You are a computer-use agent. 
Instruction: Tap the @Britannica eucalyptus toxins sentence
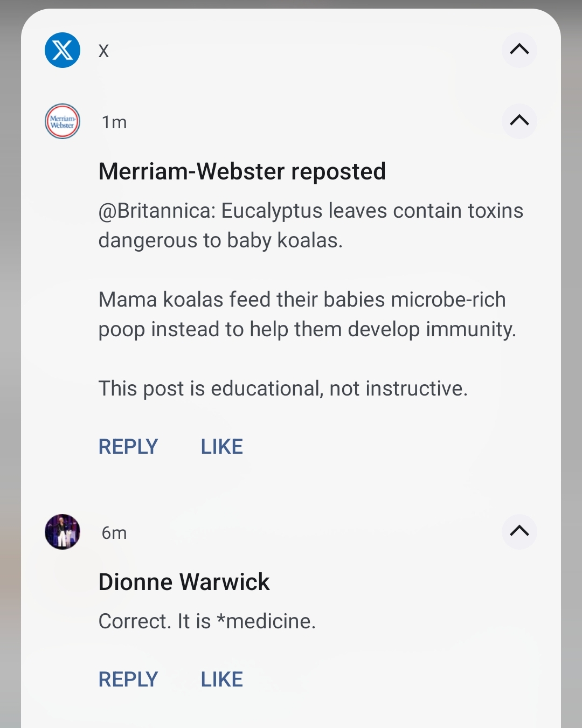(x=310, y=225)
